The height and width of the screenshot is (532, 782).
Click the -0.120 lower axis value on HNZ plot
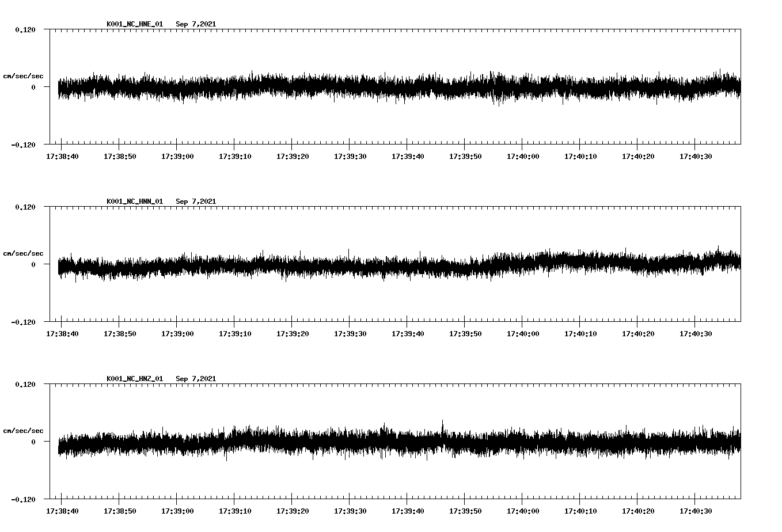(x=23, y=499)
